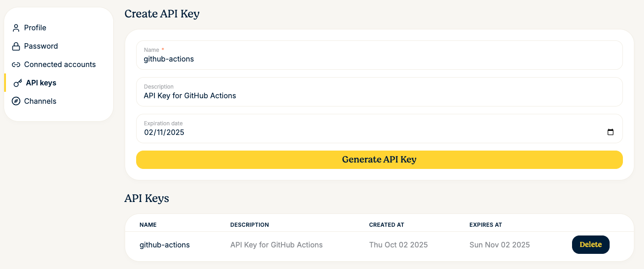Click the Password lock icon
The width and height of the screenshot is (644, 269).
pos(16,46)
